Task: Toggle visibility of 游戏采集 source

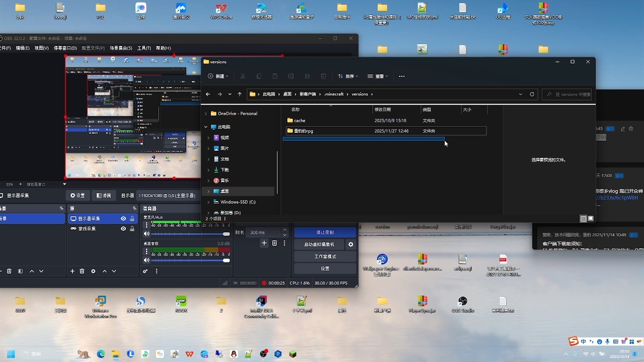Action: coord(123,228)
